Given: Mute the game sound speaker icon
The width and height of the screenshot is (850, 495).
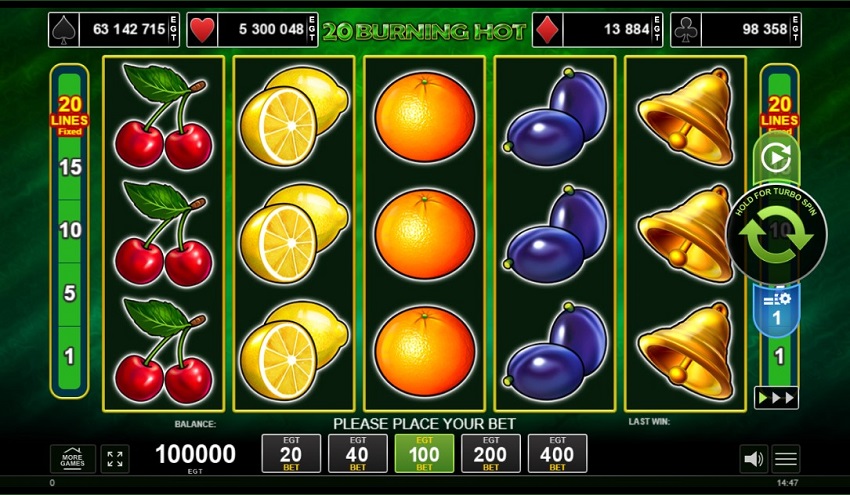Looking at the screenshot, I should [754, 459].
